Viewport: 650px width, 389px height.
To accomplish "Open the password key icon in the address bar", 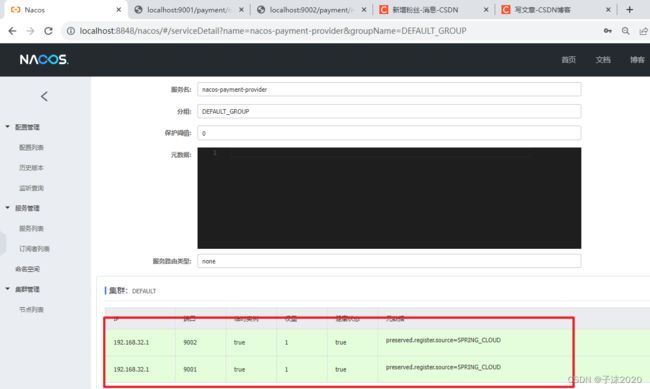I will coord(608,31).
